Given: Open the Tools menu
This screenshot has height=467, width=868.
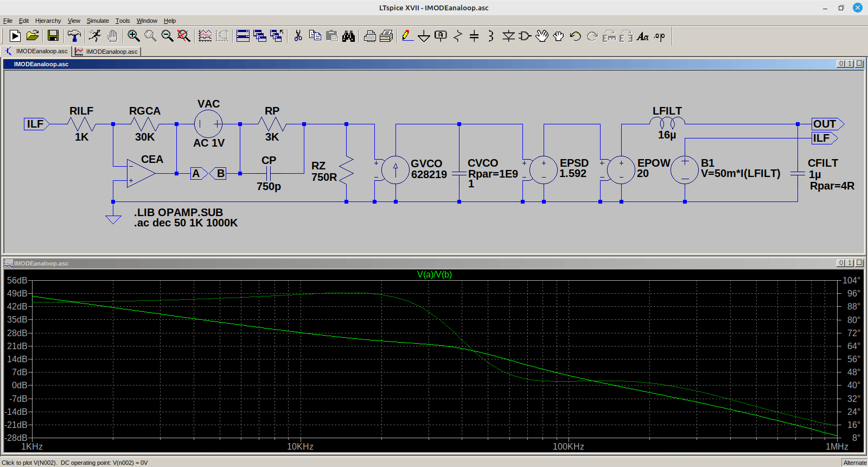Looking at the screenshot, I should (x=123, y=21).
